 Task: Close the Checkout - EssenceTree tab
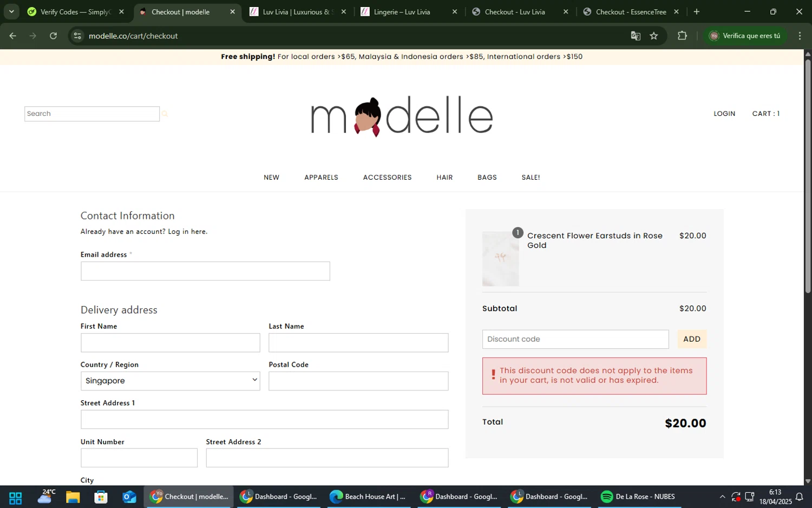676,11
